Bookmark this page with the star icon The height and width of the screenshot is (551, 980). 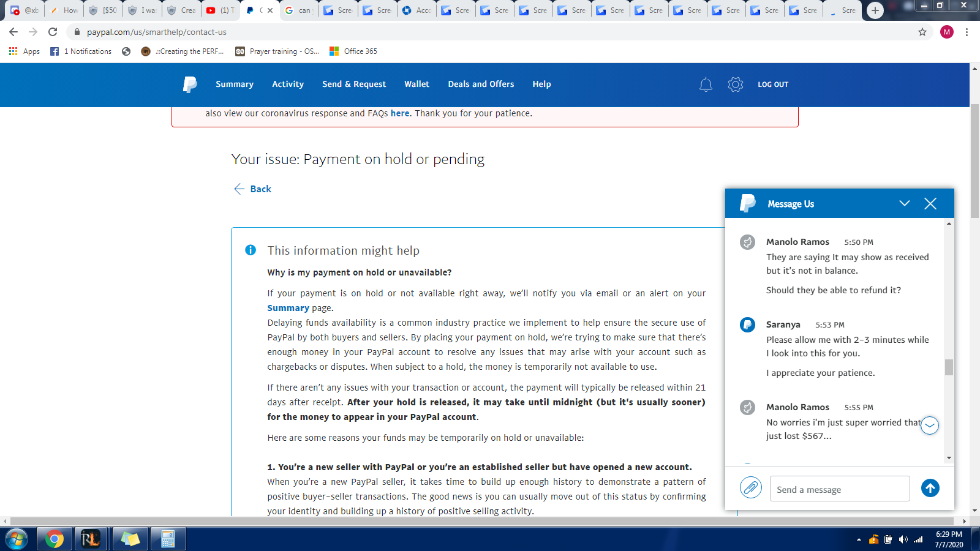click(x=922, y=32)
